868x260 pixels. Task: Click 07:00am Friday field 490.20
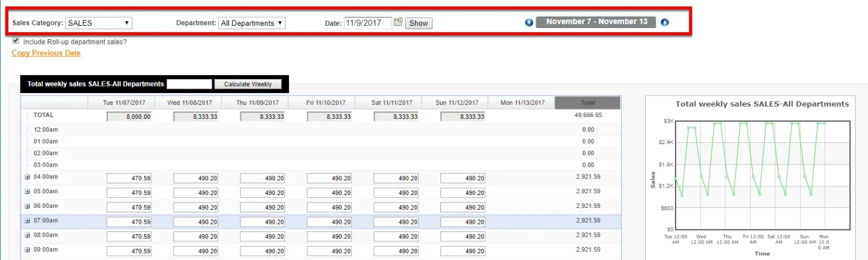coord(330,222)
